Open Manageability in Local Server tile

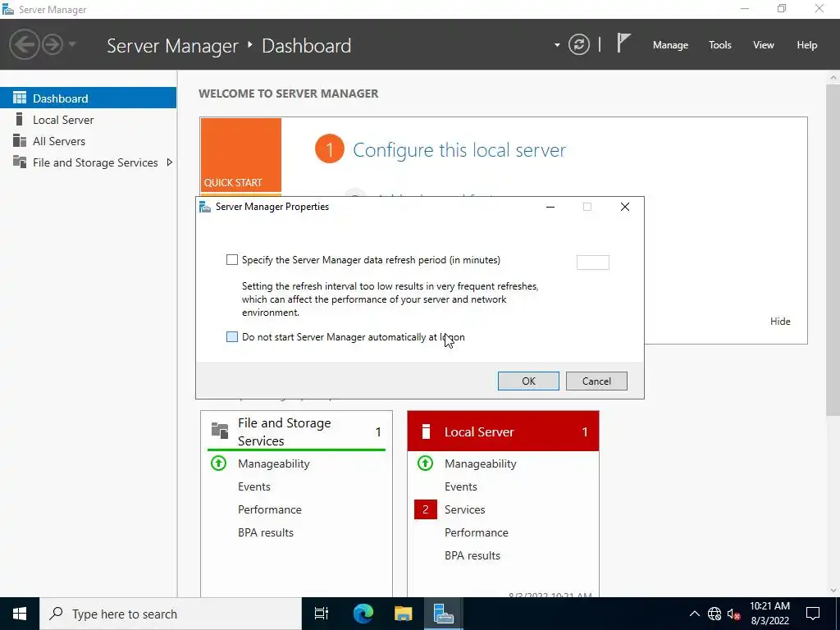481,463
